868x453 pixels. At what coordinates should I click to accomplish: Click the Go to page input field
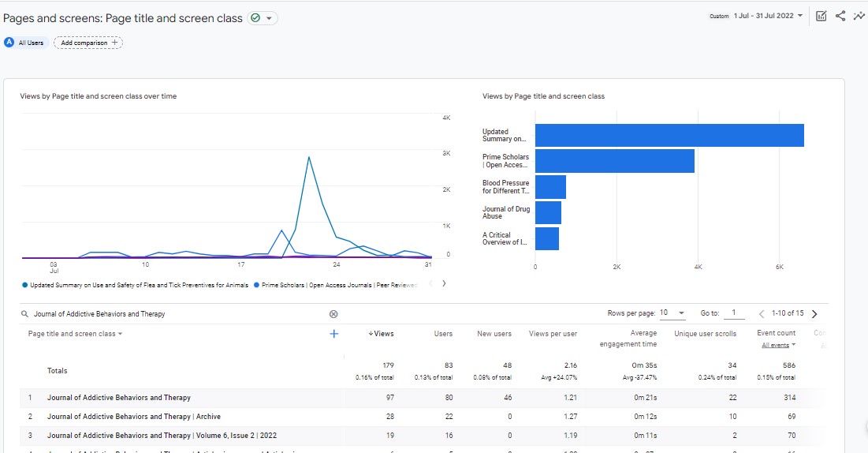pos(733,313)
